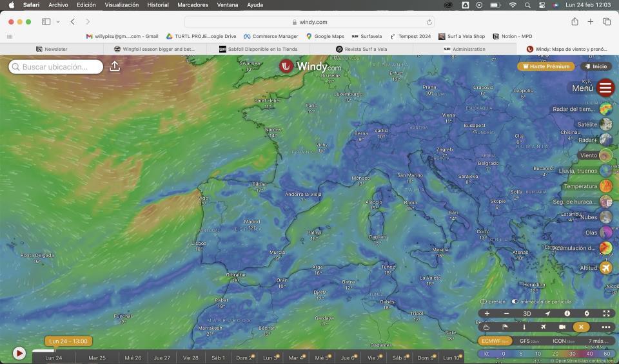Screen dimensions: 619x364
Task: Jump timeline to Jue 27
Action: [x=162, y=358]
